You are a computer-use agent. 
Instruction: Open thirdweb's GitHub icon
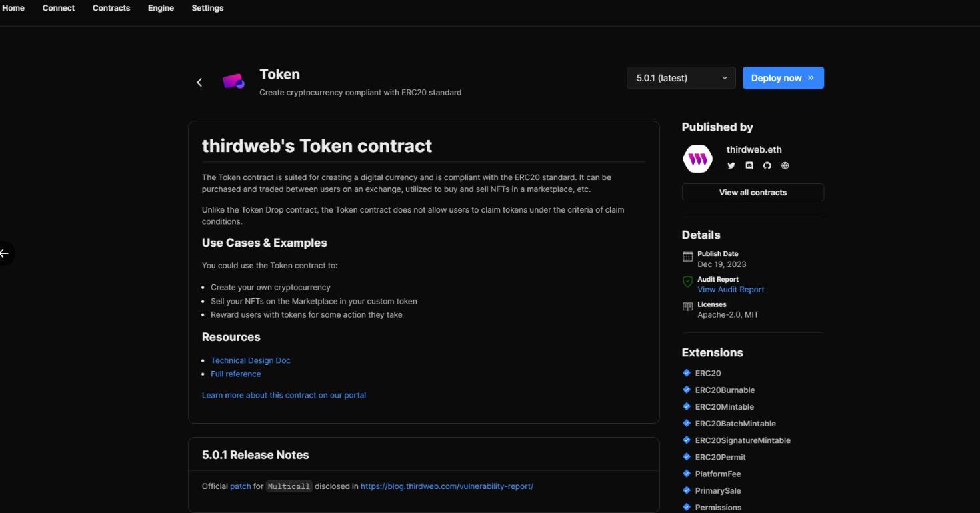point(767,165)
